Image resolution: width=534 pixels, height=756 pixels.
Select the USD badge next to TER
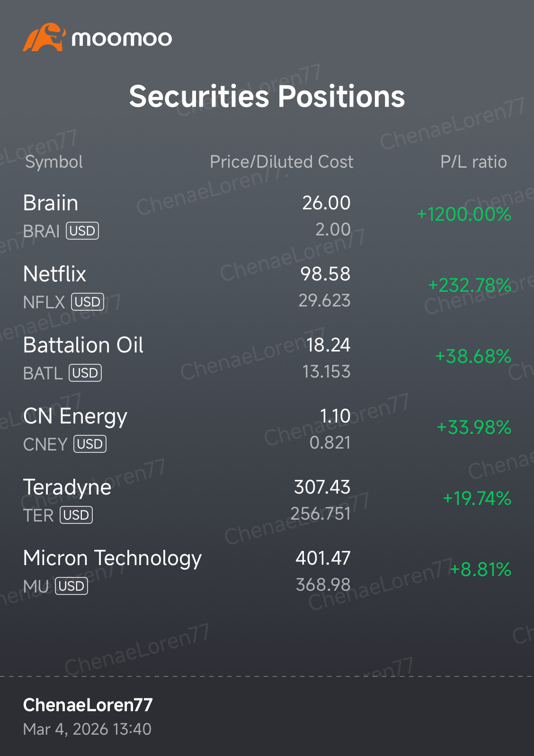76,515
